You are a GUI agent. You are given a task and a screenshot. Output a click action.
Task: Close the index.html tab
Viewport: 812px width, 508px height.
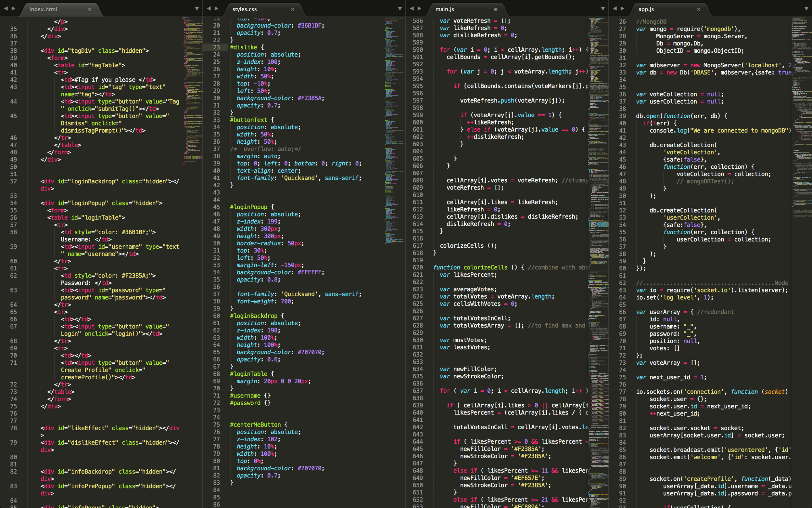[x=90, y=9]
